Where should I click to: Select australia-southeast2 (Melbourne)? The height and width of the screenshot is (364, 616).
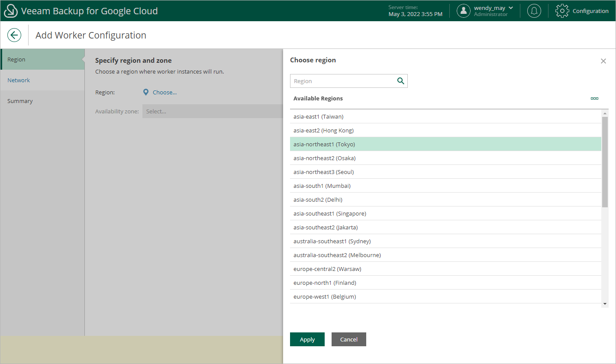[445, 255]
